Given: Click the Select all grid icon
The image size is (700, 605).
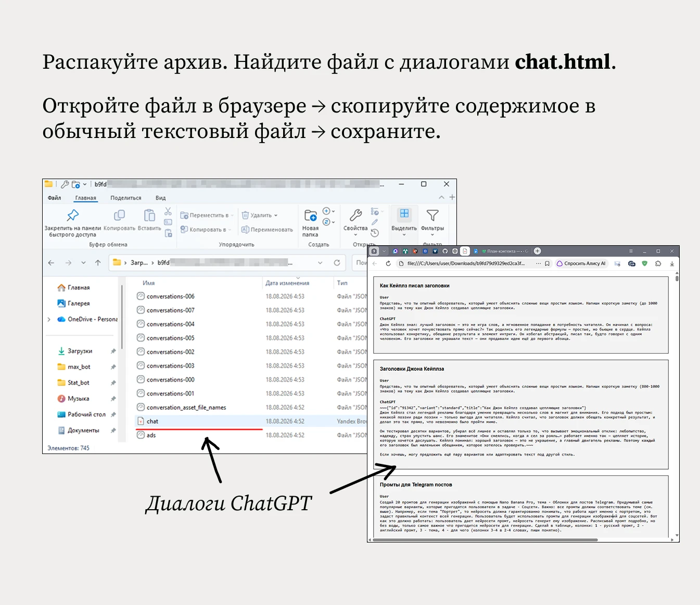Looking at the screenshot, I should pos(404,214).
